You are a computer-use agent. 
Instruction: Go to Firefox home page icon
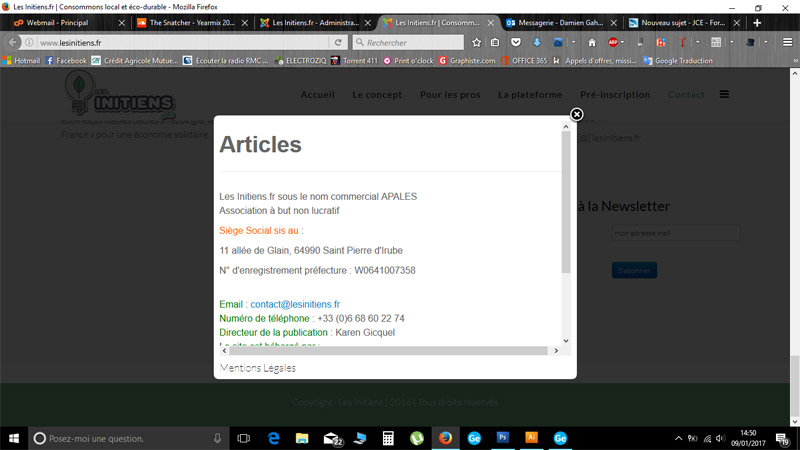[592, 42]
